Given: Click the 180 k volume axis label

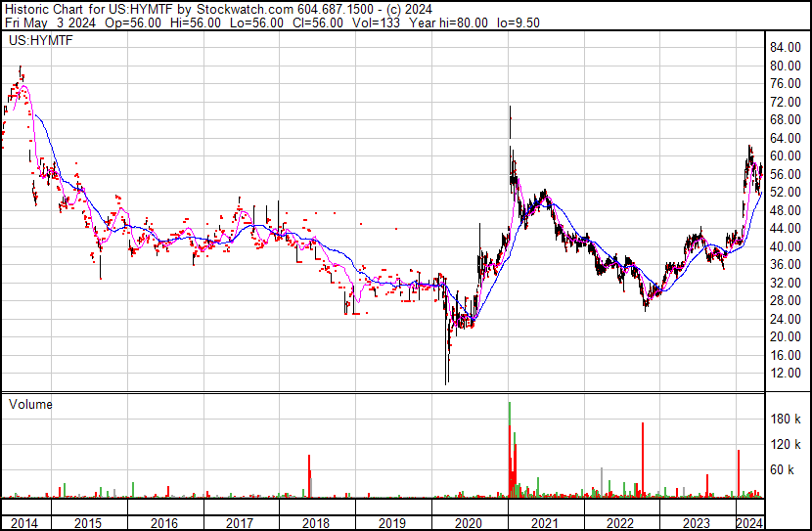Looking at the screenshot, I should click(786, 419).
